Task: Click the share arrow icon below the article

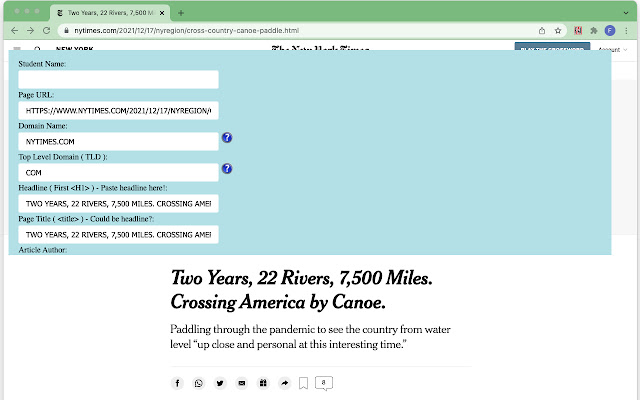Action: click(284, 383)
